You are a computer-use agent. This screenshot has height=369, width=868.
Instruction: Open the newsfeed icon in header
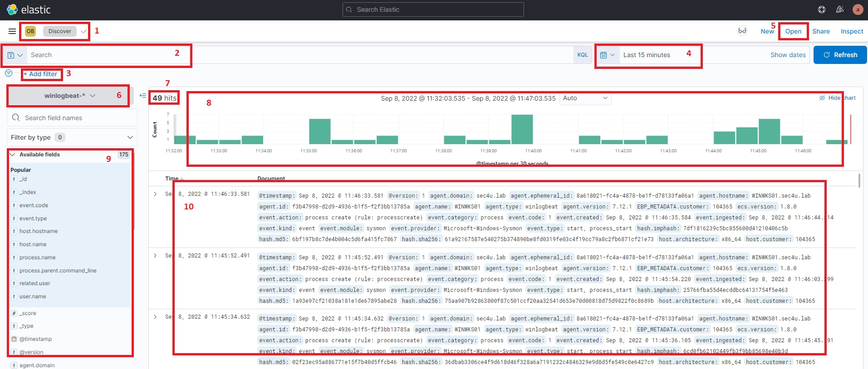click(x=840, y=10)
